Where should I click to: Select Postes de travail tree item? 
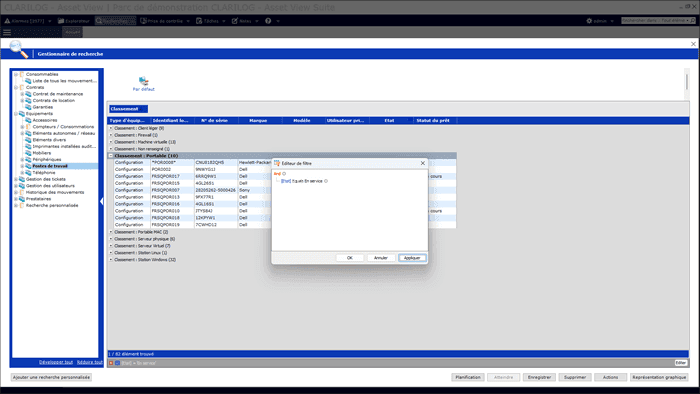50,166
